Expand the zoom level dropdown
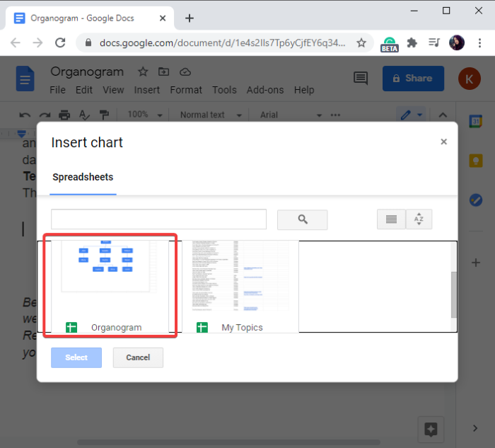The height and width of the screenshot is (448, 495). coord(146,115)
